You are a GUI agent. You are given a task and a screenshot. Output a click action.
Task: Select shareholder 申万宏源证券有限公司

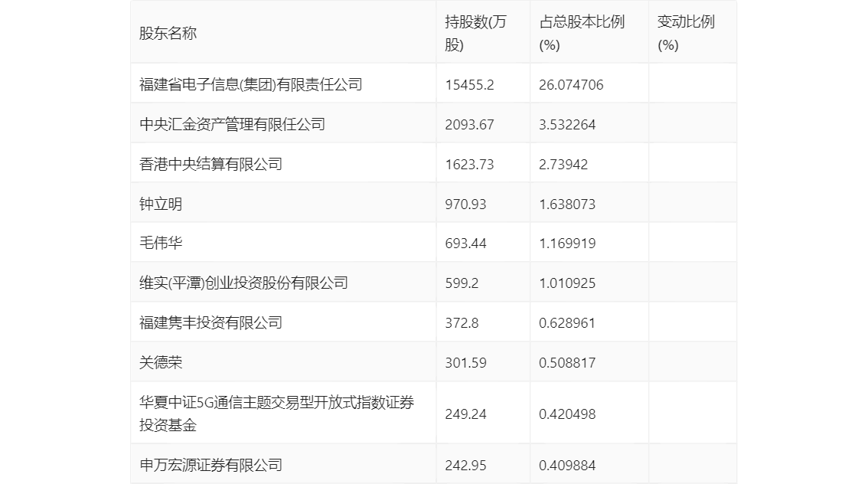click(210, 465)
